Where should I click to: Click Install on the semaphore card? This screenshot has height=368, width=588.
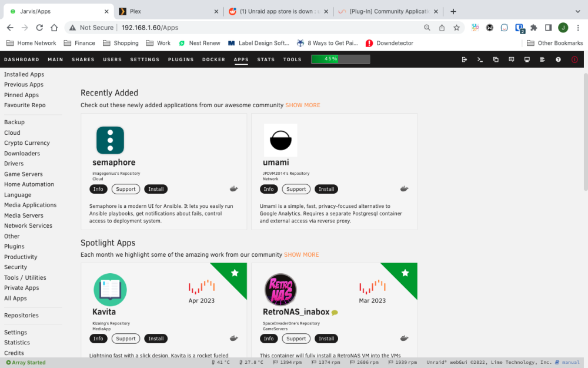(x=156, y=189)
